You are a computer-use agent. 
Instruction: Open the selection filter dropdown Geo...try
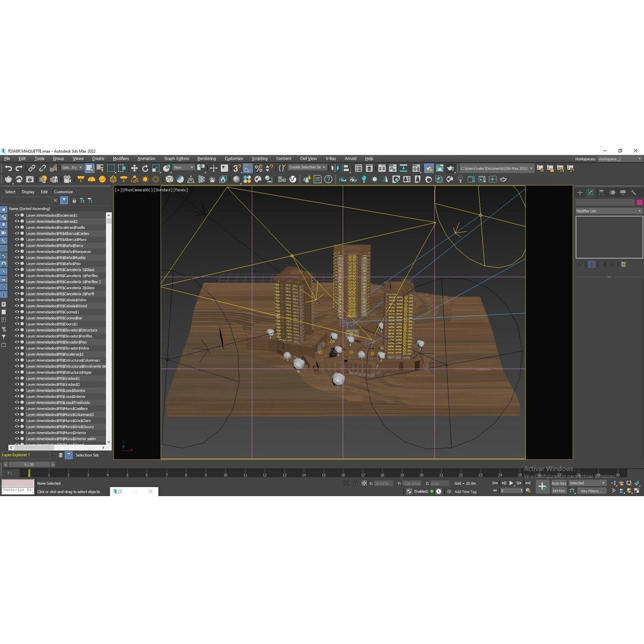tap(72, 168)
